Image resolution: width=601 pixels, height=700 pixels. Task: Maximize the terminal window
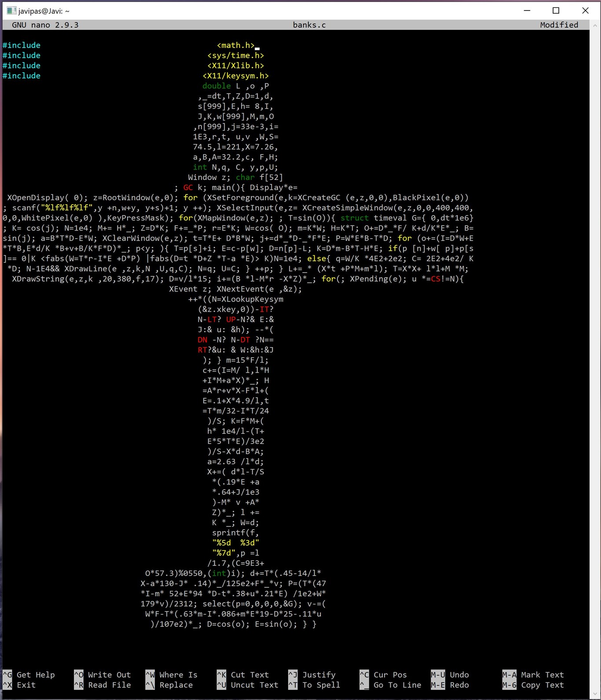556,11
